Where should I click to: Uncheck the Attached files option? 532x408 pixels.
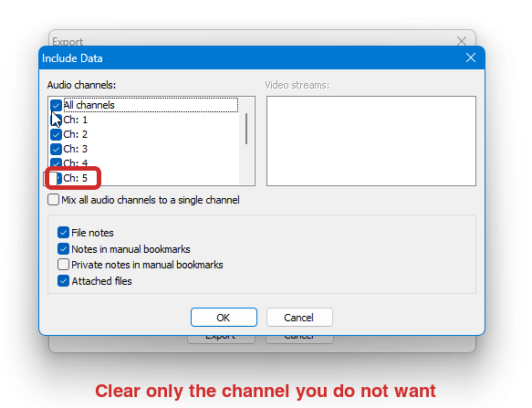[x=64, y=281]
